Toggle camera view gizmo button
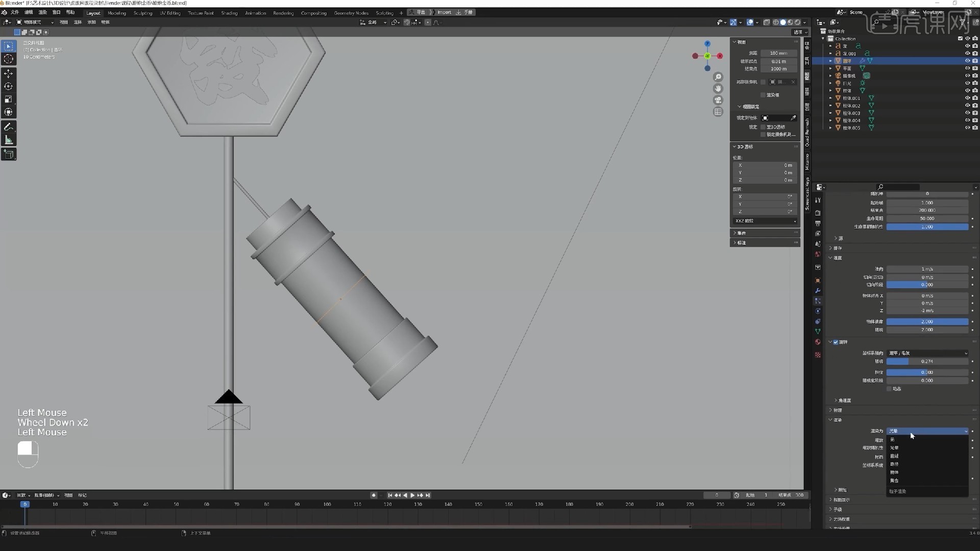This screenshot has height=551, width=980. pyautogui.click(x=718, y=100)
